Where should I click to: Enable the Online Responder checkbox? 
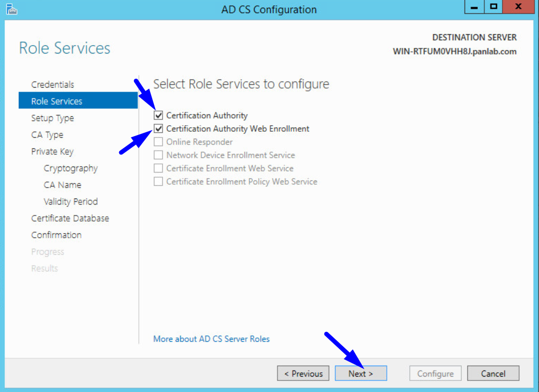pyautogui.click(x=158, y=142)
